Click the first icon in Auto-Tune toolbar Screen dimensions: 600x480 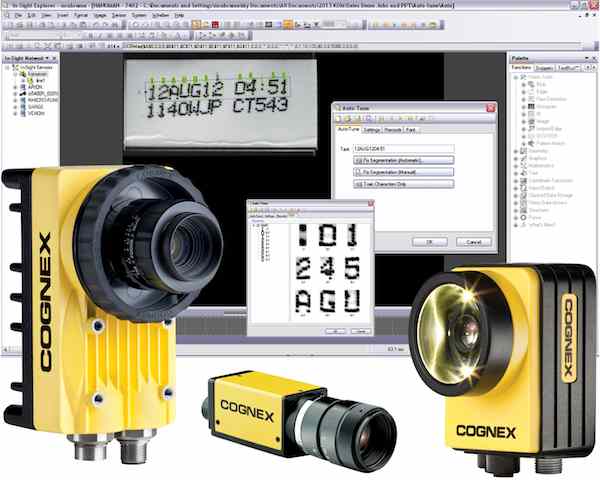(339, 119)
